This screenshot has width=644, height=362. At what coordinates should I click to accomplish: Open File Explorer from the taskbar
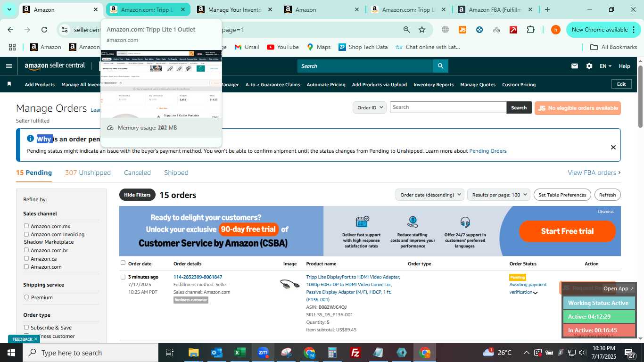tap(194, 353)
